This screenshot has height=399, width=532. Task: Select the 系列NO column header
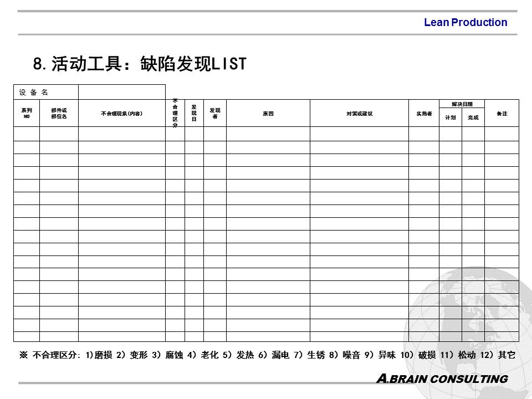(27, 114)
